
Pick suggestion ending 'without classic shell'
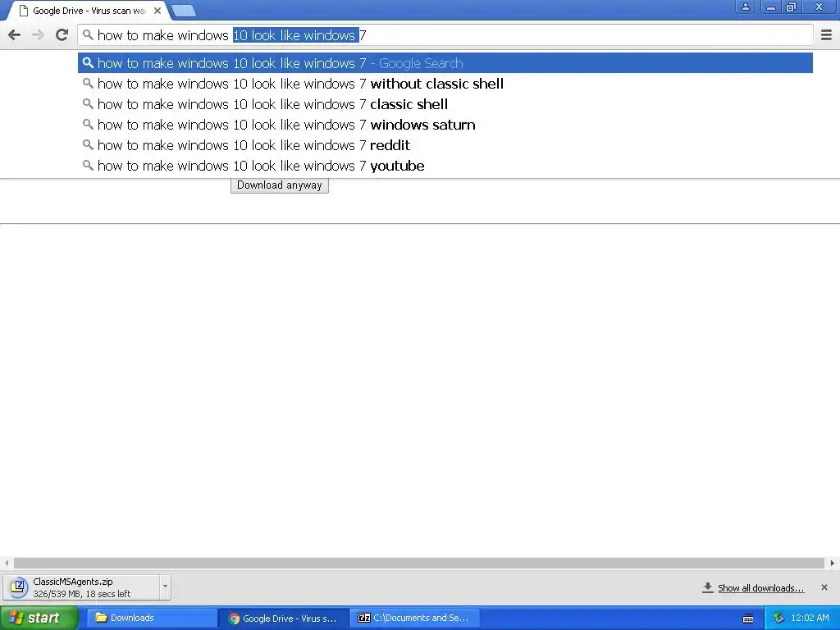pyautogui.click(x=445, y=84)
